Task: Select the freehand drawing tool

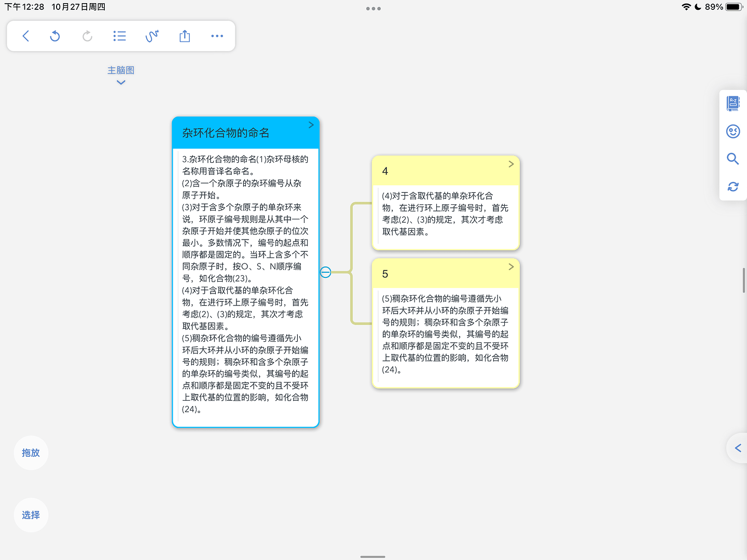Action: tap(152, 36)
